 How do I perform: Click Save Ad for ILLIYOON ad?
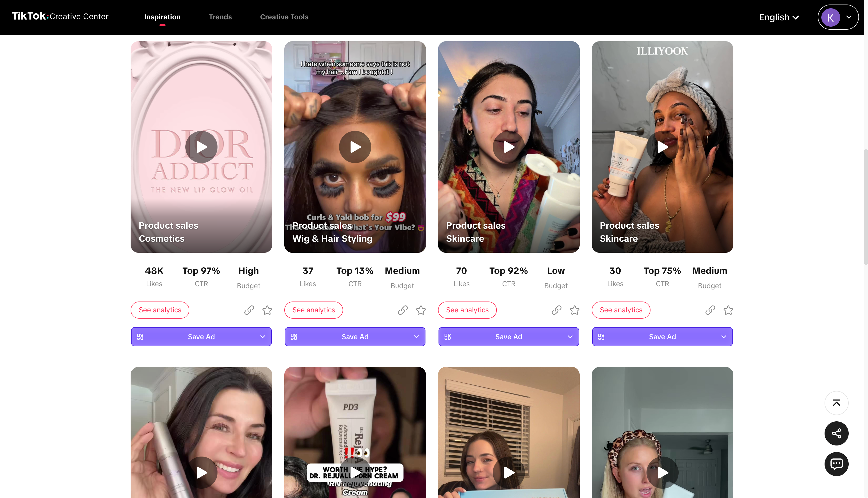pos(662,336)
